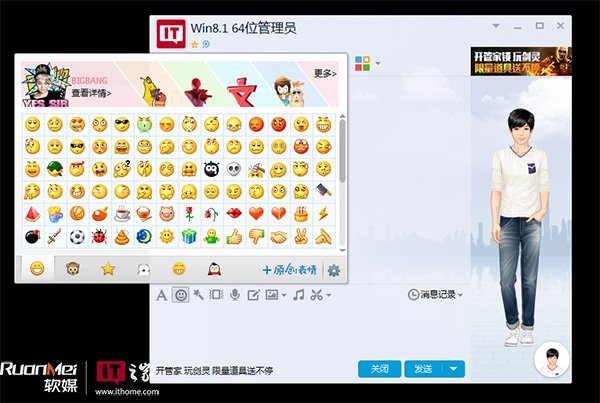600x403 pixels.
Task: Open the pencil-and-paper input icon
Action: [x=253, y=295]
